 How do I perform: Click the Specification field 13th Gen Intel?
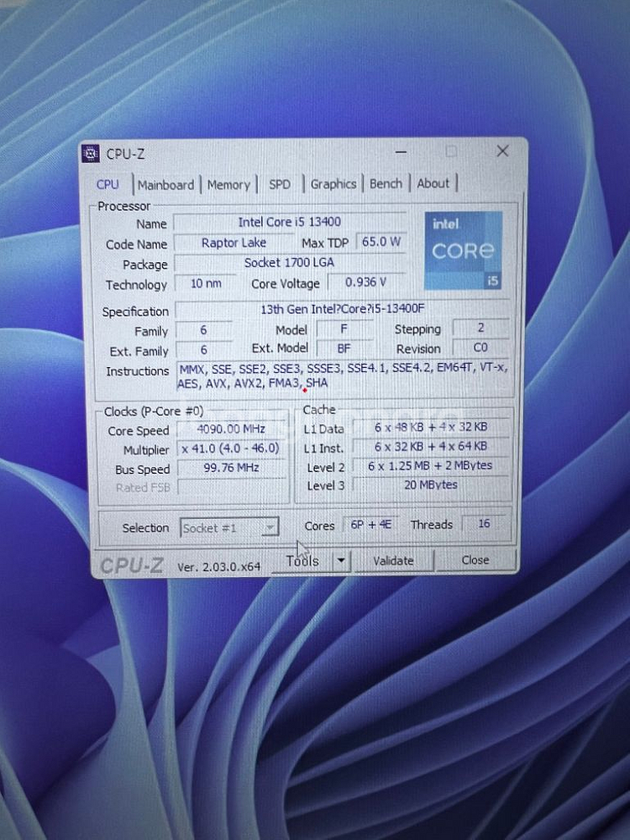[x=343, y=309]
